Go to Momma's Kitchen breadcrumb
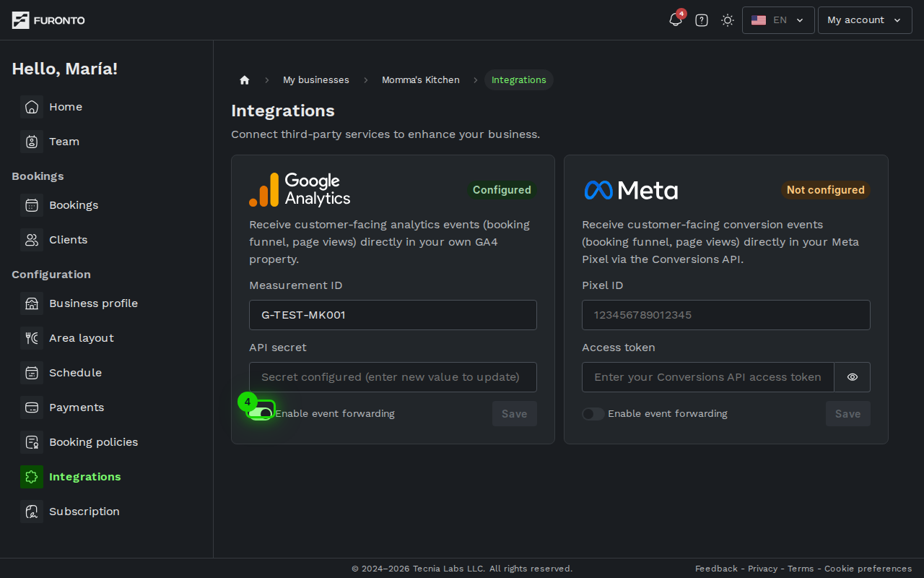This screenshot has width=924, height=578. coord(421,80)
